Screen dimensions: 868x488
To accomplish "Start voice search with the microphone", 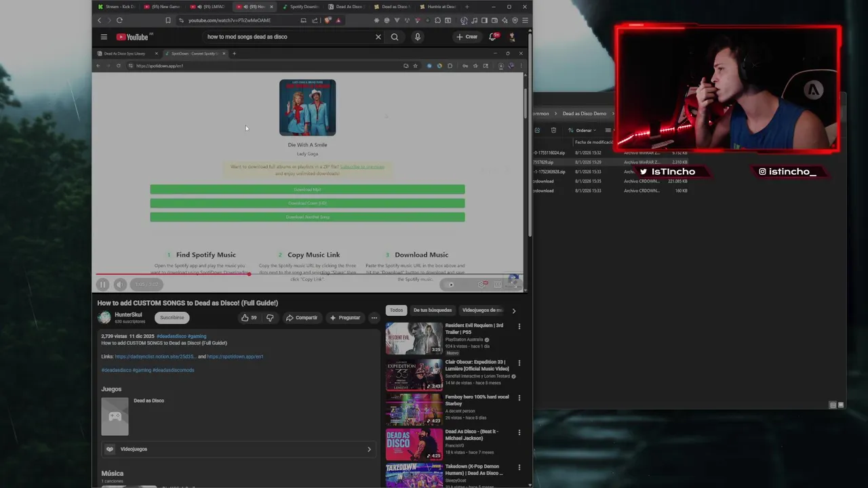I will [418, 37].
